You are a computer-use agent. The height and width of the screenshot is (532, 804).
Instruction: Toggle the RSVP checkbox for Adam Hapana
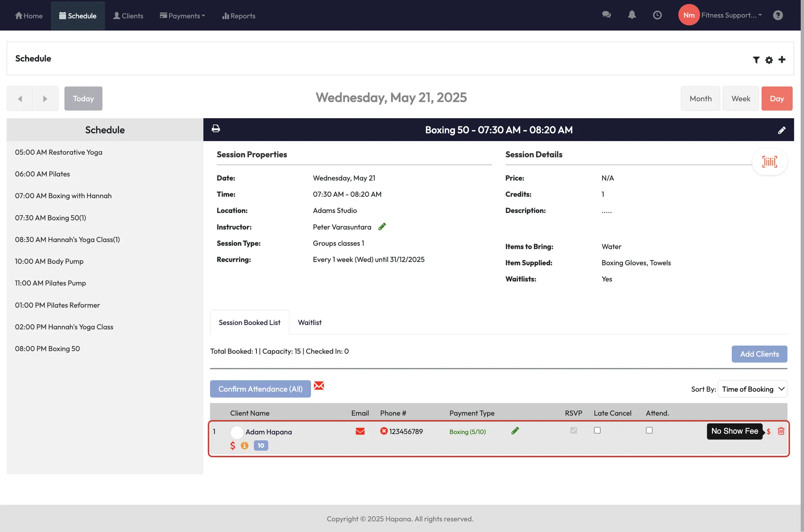tap(573, 430)
